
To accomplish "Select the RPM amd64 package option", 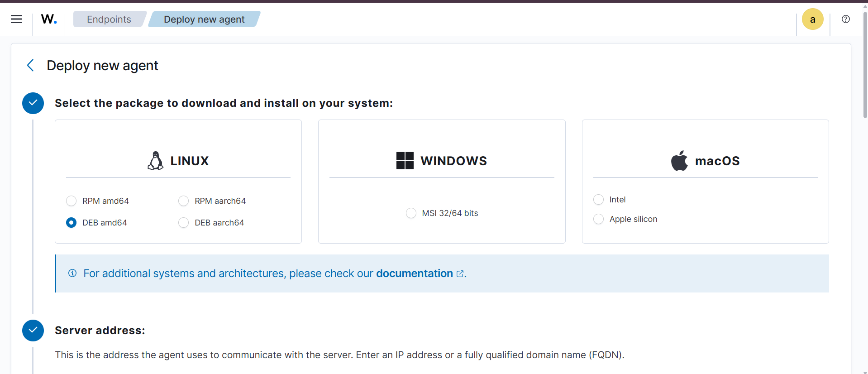I will tap(72, 201).
